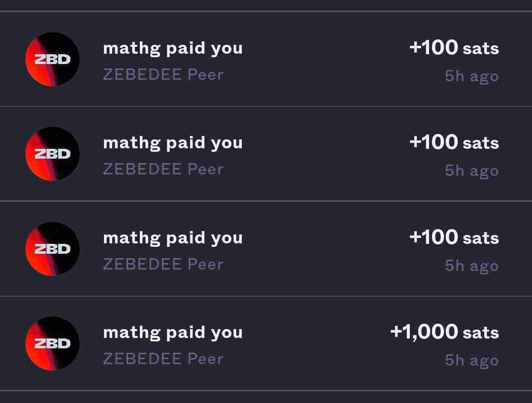Click the +100 sats amount in third row
The height and width of the screenshot is (403, 532).
point(454,237)
